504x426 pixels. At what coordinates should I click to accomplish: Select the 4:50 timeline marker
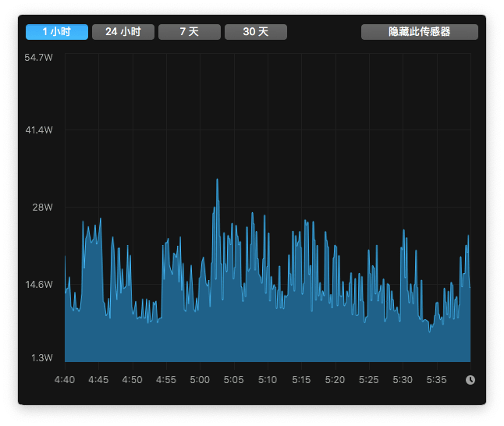(x=133, y=380)
